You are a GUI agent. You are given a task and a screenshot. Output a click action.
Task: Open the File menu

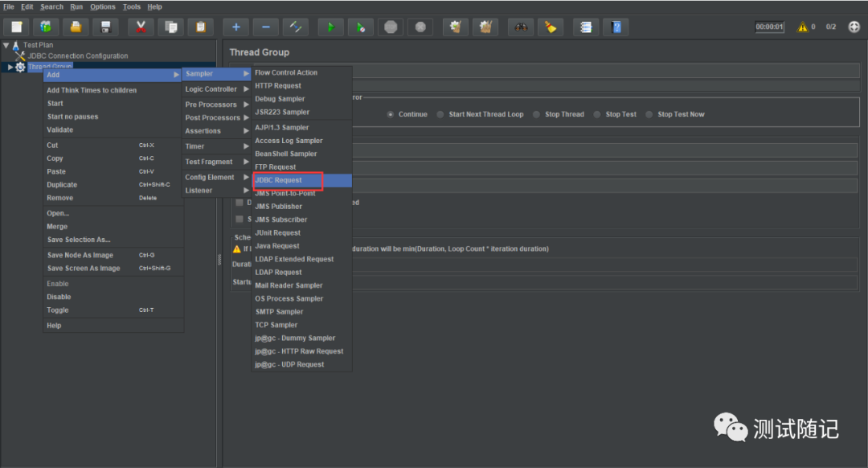[x=8, y=6]
